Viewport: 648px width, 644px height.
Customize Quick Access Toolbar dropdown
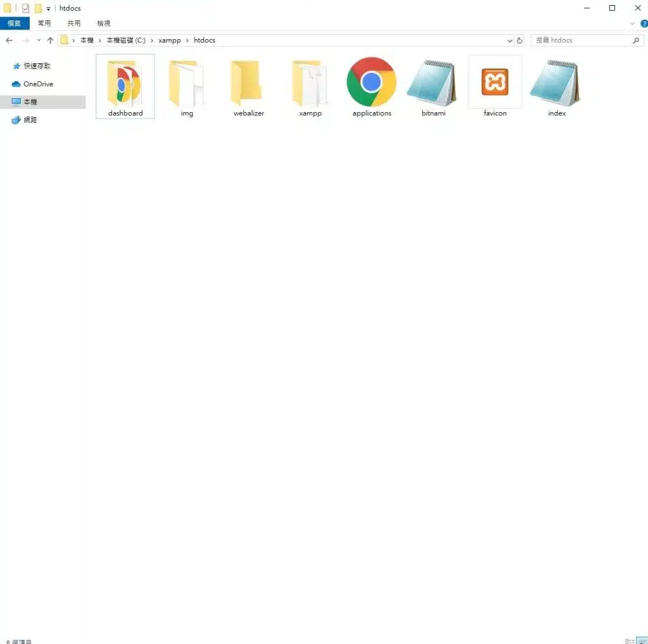pos(48,8)
